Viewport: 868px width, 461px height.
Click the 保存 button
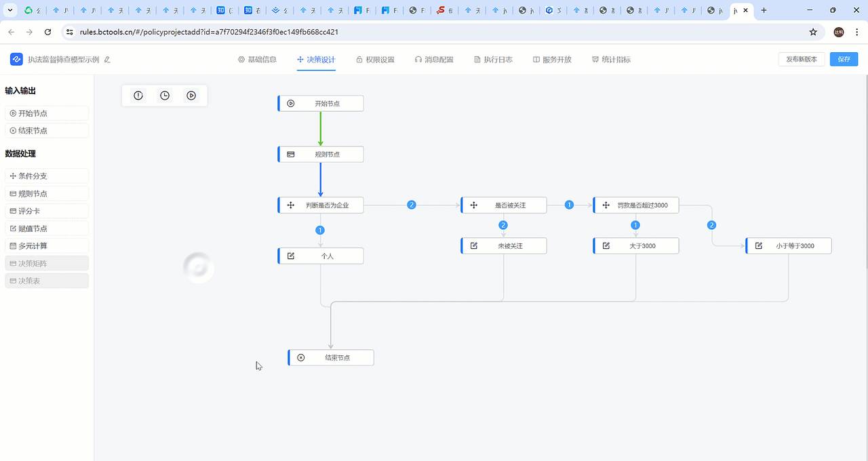click(844, 60)
